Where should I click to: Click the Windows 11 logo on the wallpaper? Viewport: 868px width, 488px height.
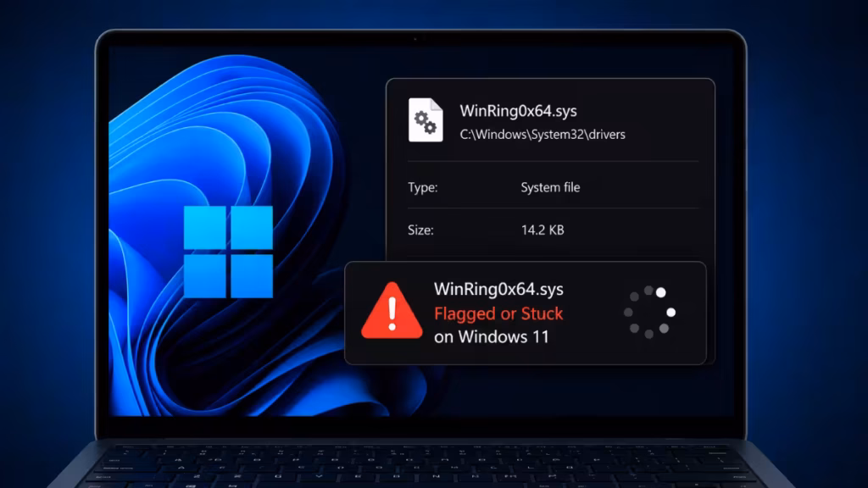pyautogui.click(x=228, y=252)
